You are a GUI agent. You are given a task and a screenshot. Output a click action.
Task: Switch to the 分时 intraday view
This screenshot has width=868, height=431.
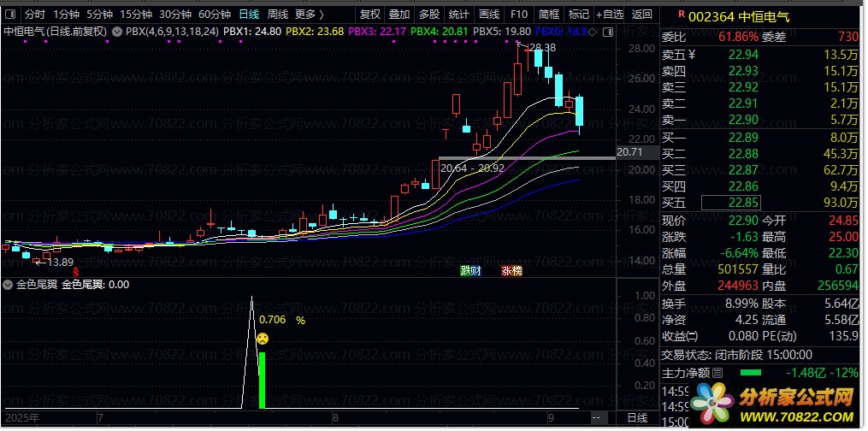[35, 14]
